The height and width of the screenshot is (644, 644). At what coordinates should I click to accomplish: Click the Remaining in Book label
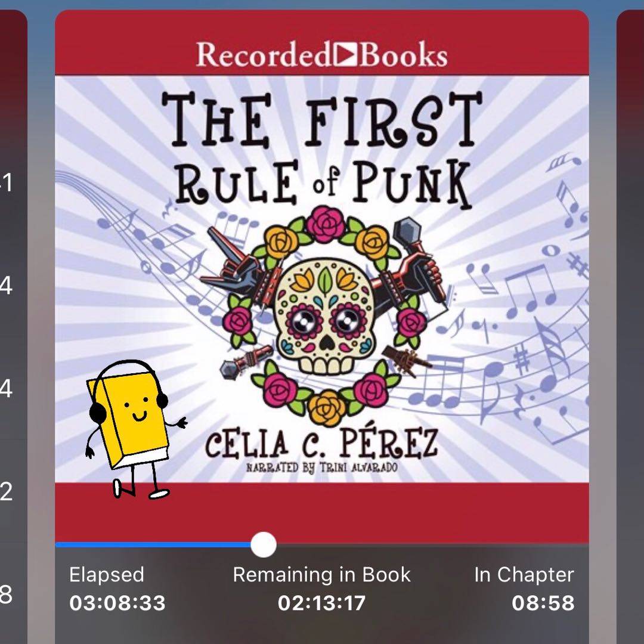[x=321, y=574]
